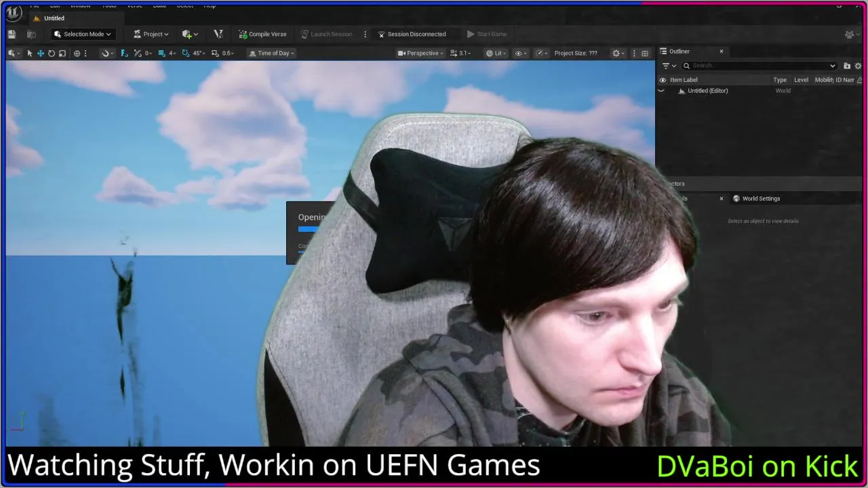The image size is (868, 488).
Task: Select the Scale tool
Action: click(62, 53)
